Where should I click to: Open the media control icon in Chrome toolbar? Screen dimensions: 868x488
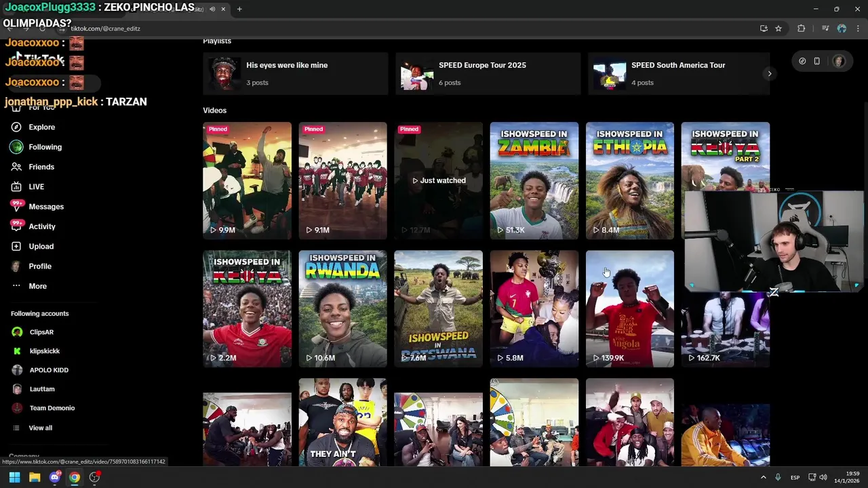(825, 28)
